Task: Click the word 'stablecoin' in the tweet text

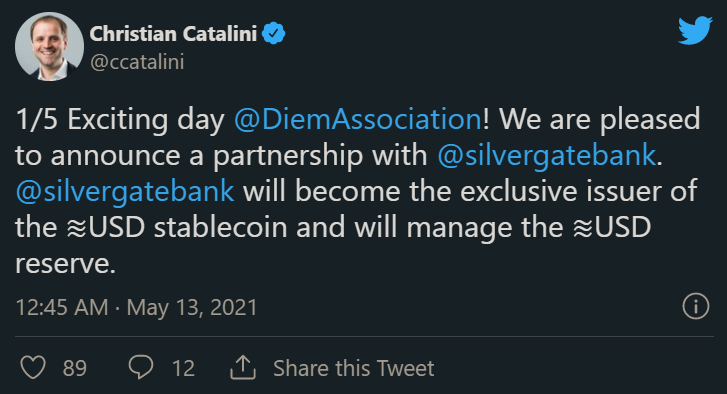Action: (x=220, y=228)
